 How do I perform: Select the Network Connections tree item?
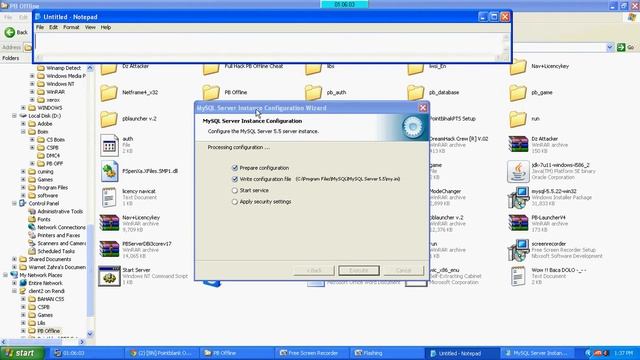61,227
